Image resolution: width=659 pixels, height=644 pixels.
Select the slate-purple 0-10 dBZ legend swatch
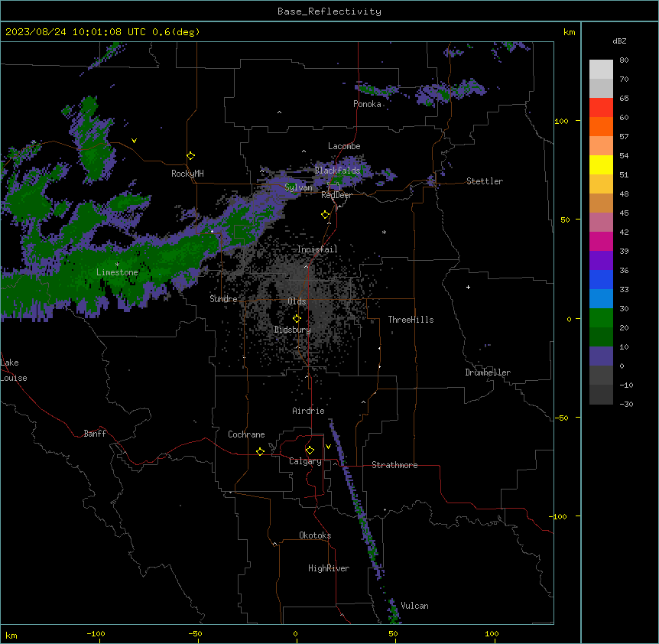(x=601, y=356)
